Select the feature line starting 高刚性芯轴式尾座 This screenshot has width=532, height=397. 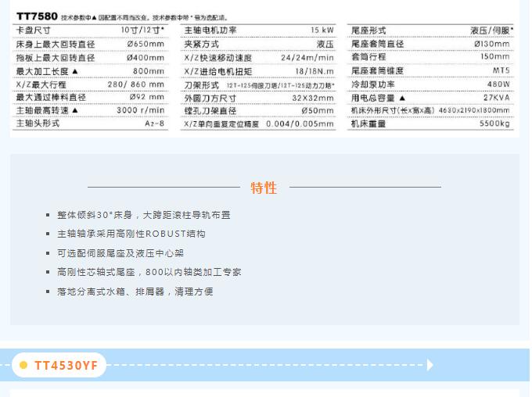point(149,272)
